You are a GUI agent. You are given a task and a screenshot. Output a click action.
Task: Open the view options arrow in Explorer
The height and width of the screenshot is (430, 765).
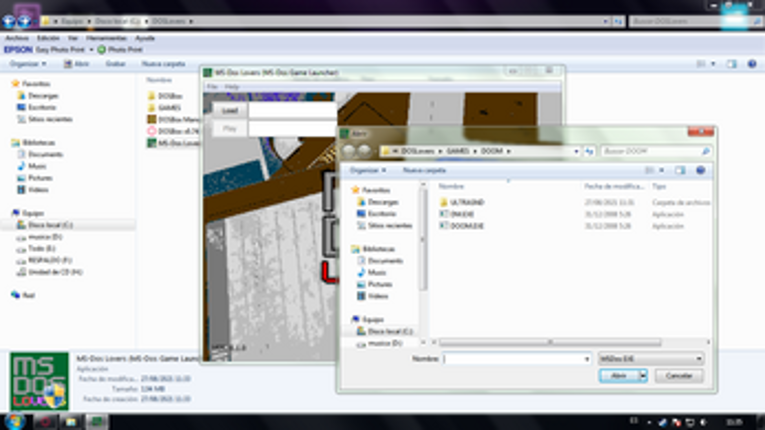pos(713,64)
